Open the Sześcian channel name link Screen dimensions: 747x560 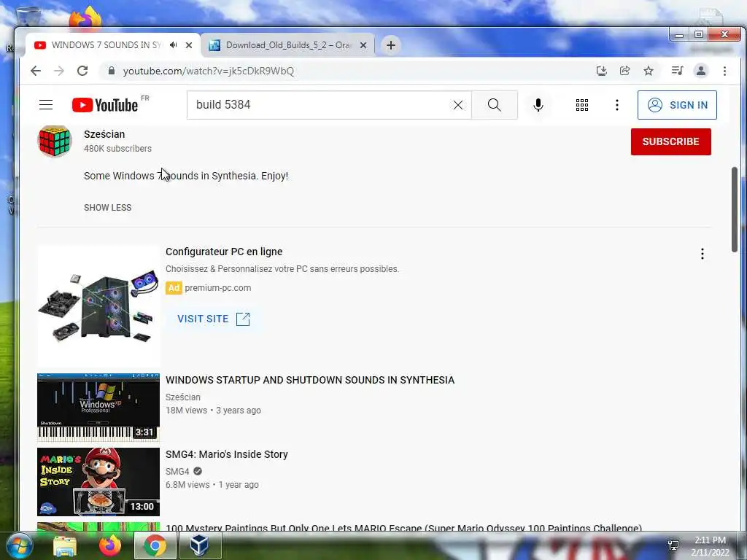tap(104, 134)
